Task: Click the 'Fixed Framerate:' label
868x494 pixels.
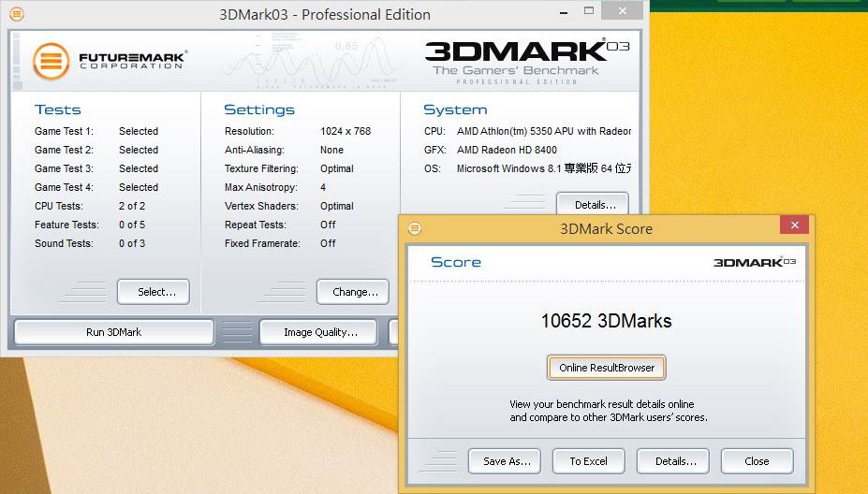Action: click(x=262, y=244)
